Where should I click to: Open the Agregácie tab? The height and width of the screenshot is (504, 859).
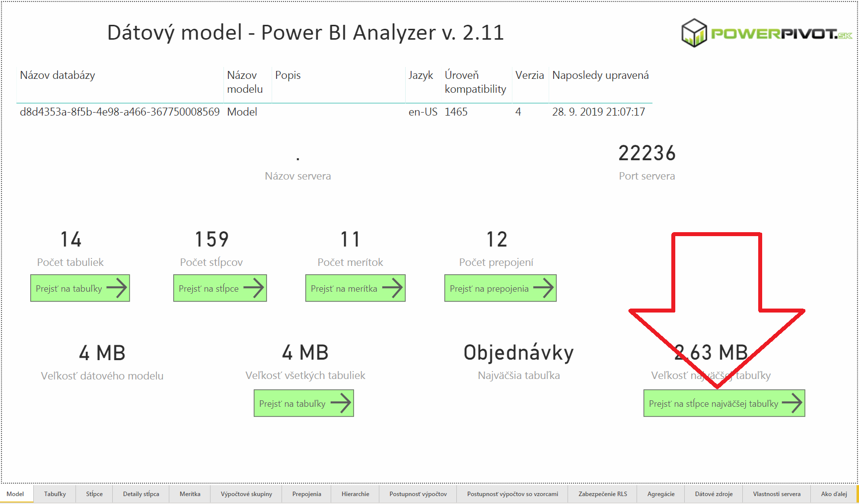tap(661, 494)
